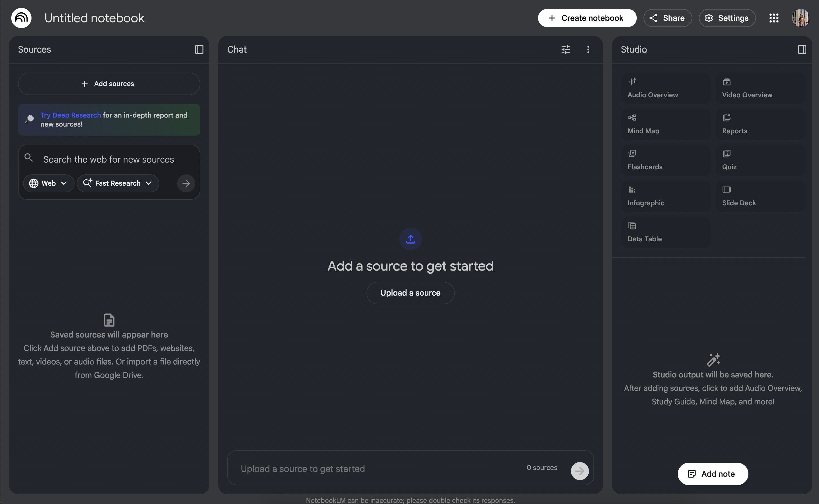This screenshot has height=504, width=819.
Task: Select the Slide Deck tile
Action: (x=760, y=196)
